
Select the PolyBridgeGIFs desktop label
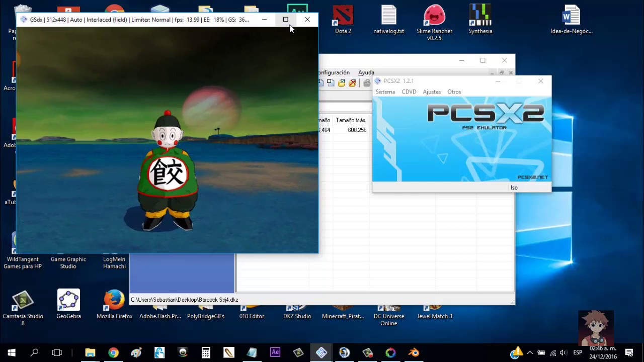(206, 316)
